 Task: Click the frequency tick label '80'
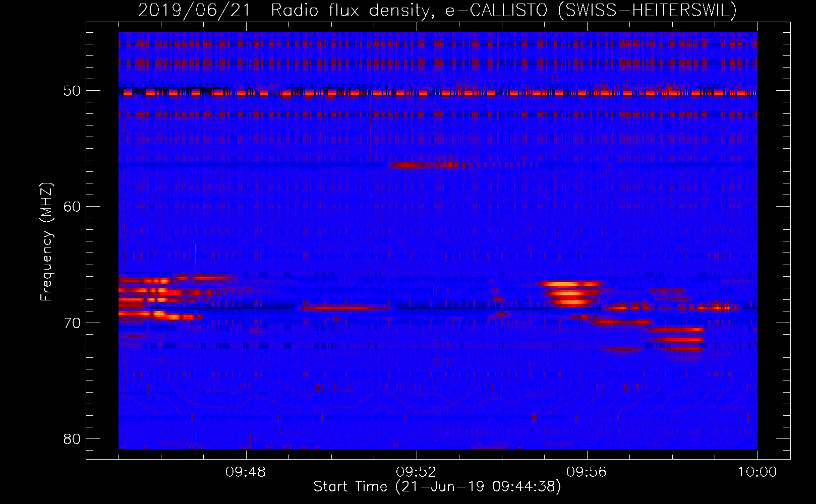(72, 438)
